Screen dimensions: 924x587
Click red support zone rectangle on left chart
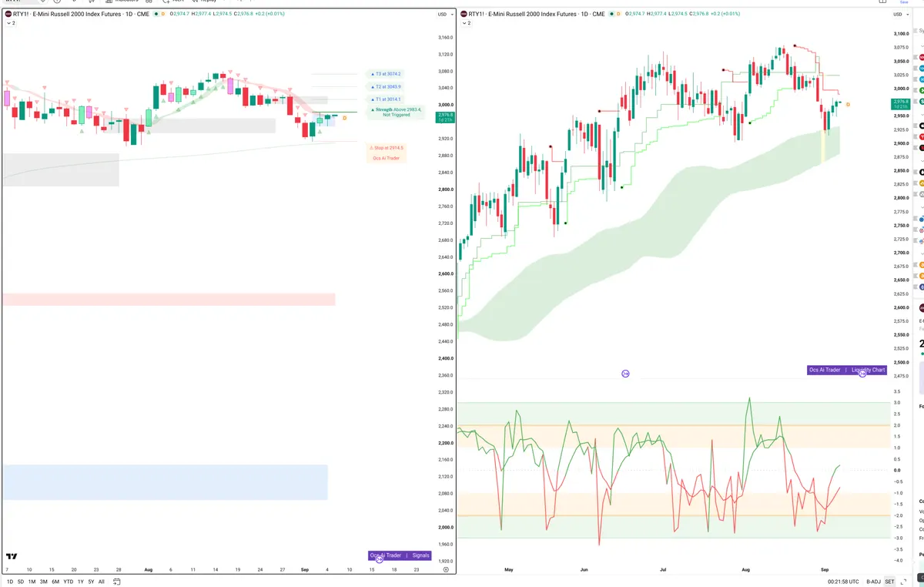click(x=169, y=300)
